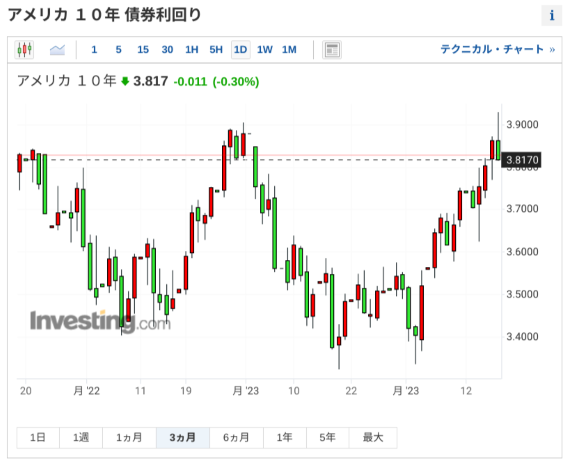Click the x-axis date label 20
568x461 pixels.
point(26,391)
